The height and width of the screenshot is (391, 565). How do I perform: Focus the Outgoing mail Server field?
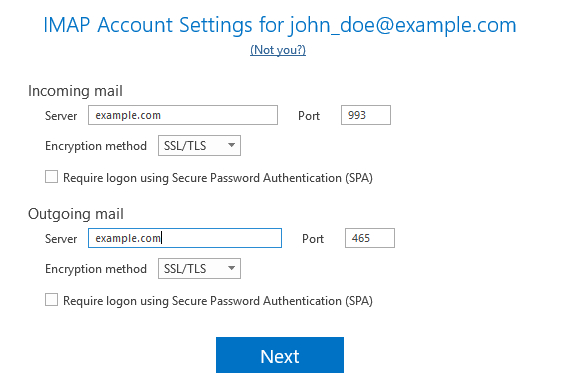click(x=185, y=238)
